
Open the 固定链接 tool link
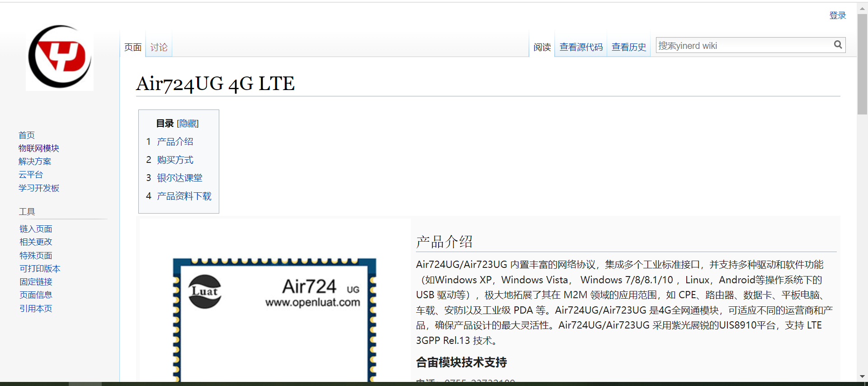pyautogui.click(x=36, y=282)
